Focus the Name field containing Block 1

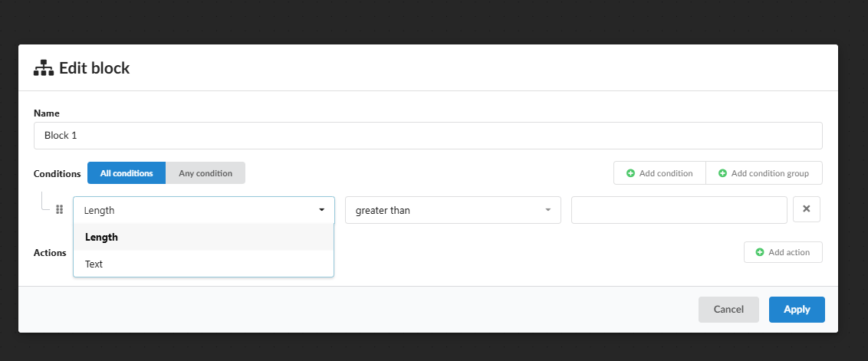coord(428,136)
